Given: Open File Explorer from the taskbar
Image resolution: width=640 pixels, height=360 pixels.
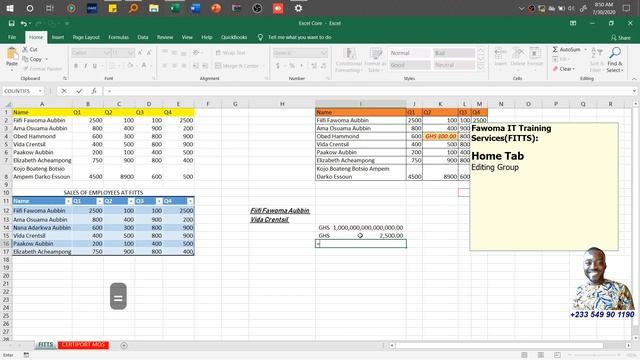Looking at the screenshot, I should pos(154,8).
